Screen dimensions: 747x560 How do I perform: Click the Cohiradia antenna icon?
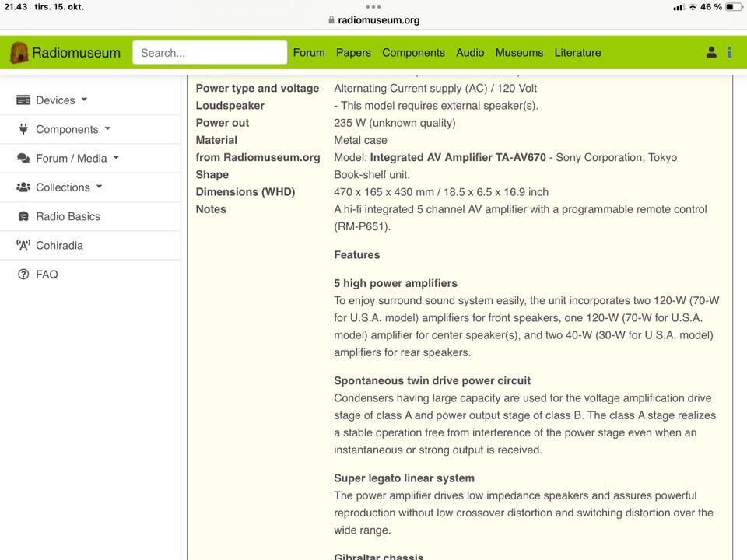click(x=23, y=245)
